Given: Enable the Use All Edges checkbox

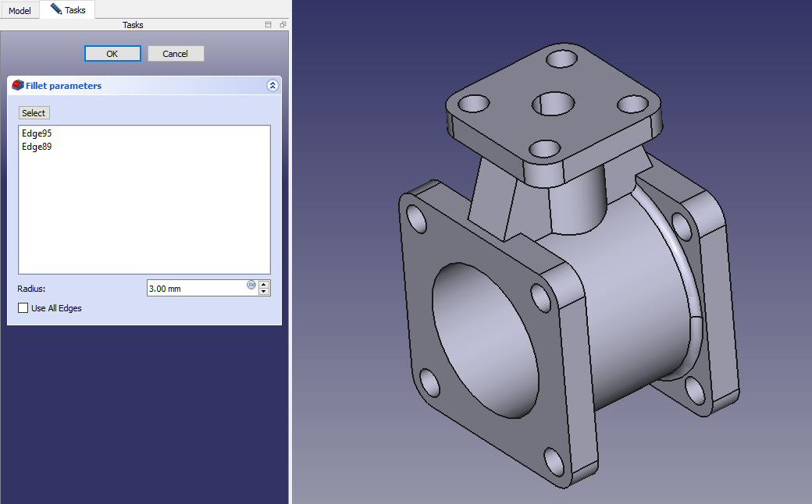Looking at the screenshot, I should coord(23,308).
